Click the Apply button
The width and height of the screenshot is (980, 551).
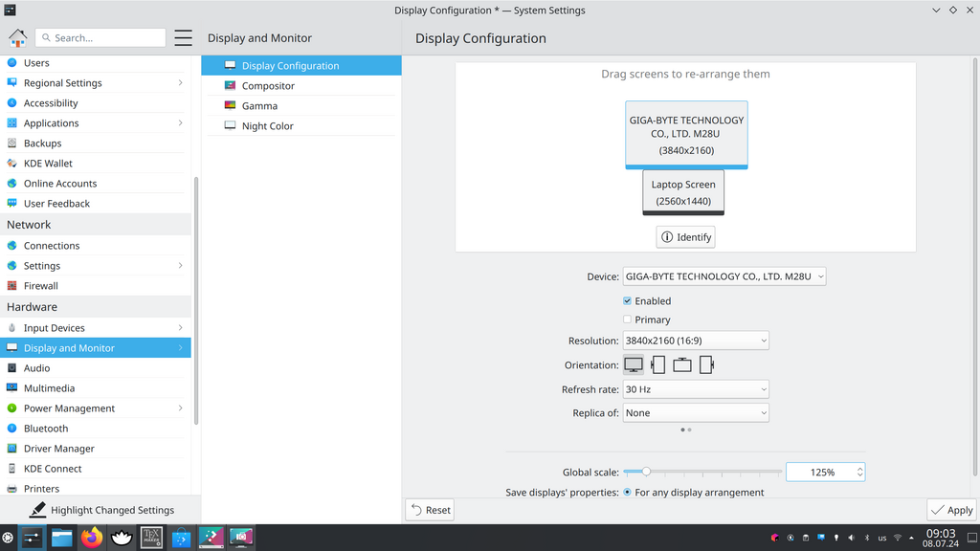point(952,510)
